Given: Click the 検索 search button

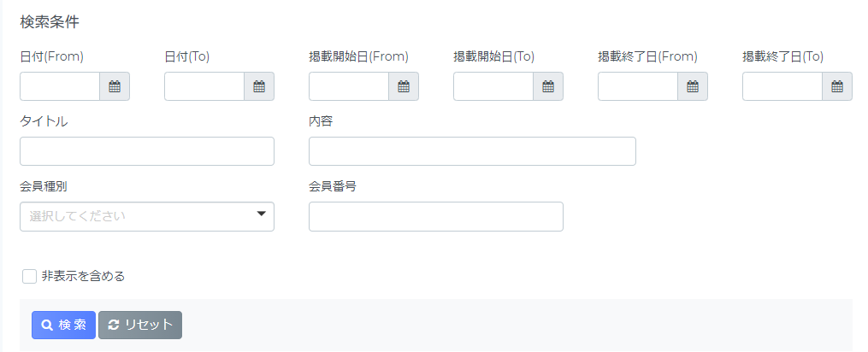Looking at the screenshot, I should (x=63, y=325).
